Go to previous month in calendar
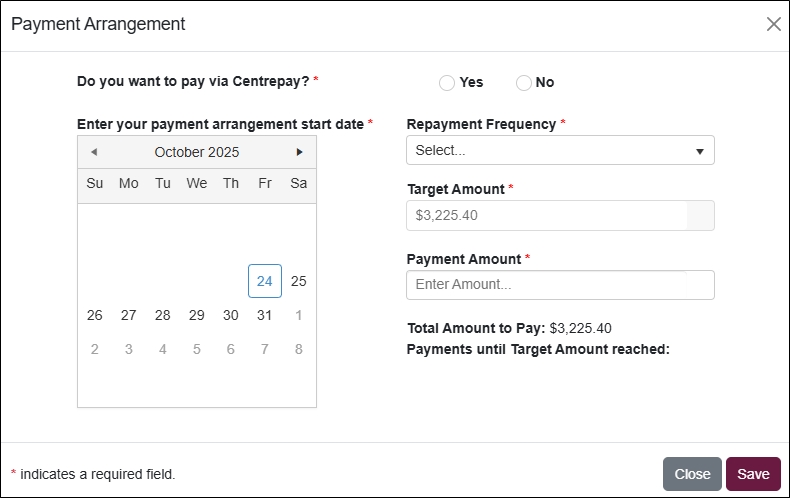This screenshot has width=790, height=498. [x=94, y=152]
